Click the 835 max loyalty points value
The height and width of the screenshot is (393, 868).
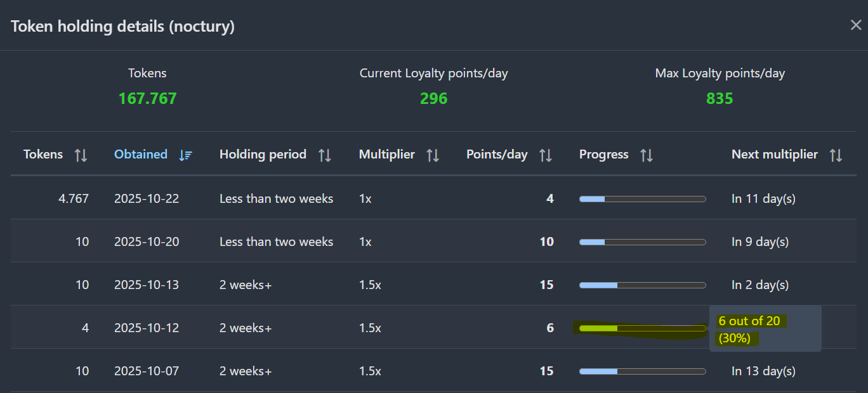[720, 99]
